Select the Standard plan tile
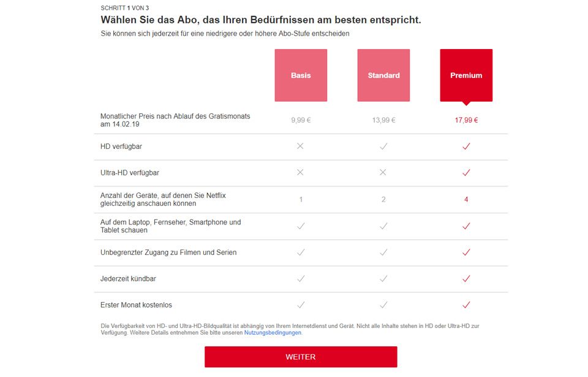Viewport: 588px width, 377px height. pos(383,75)
